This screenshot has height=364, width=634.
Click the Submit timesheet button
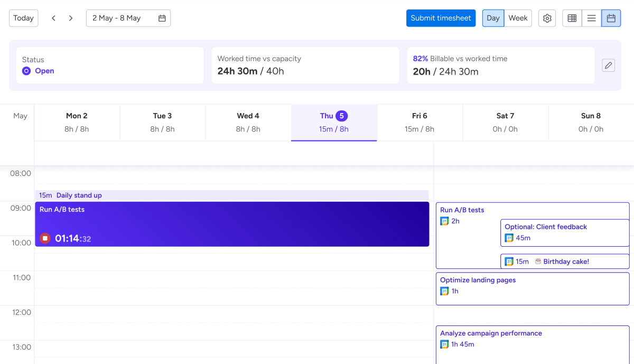click(441, 18)
